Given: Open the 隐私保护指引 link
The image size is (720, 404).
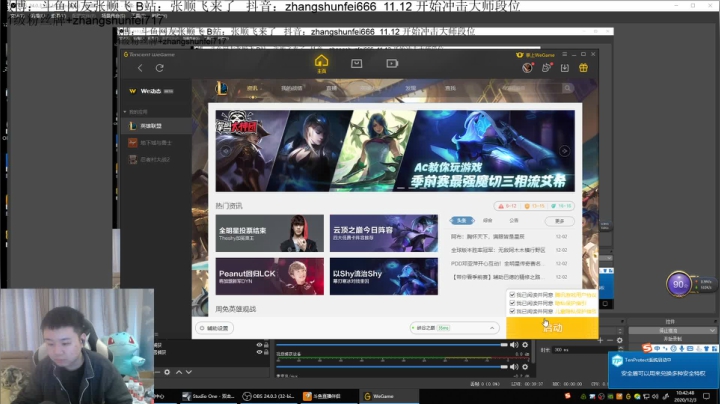Looking at the screenshot, I should (x=570, y=303).
